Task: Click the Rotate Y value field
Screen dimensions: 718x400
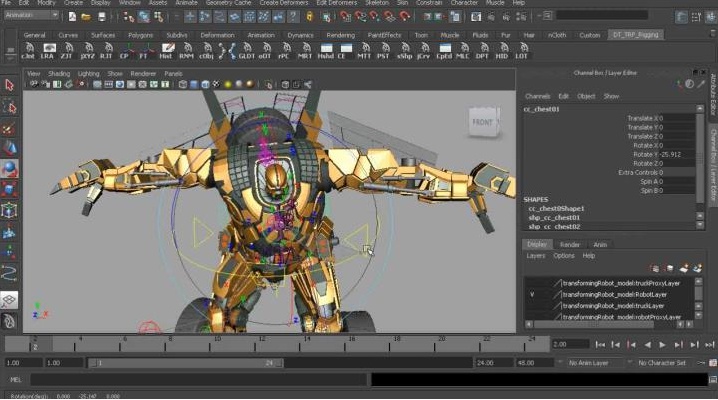Action: point(677,155)
